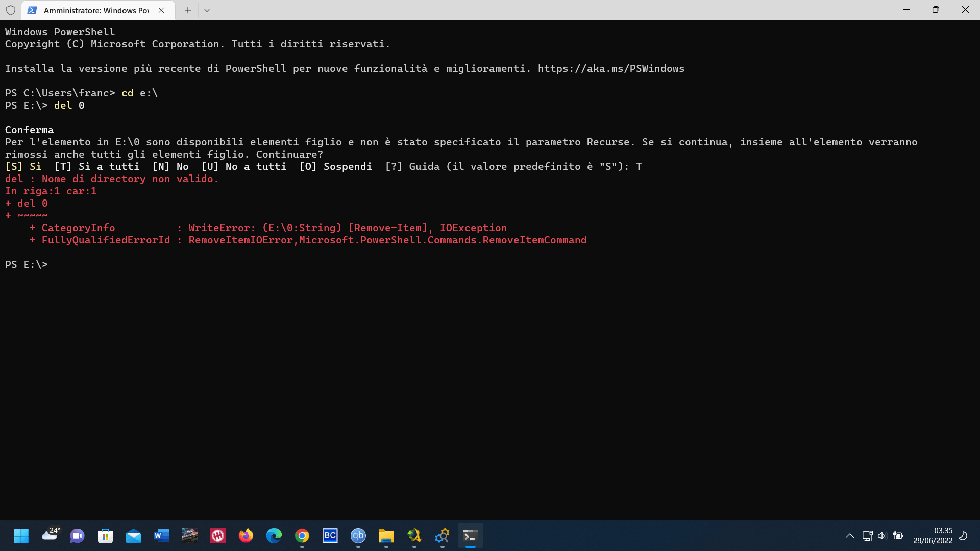
Task: Open qBittorrent from the taskbar
Action: (x=358, y=536)
